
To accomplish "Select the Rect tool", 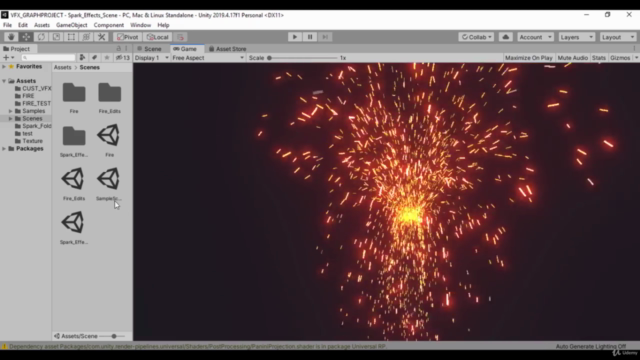I will (x=71, y=37).
